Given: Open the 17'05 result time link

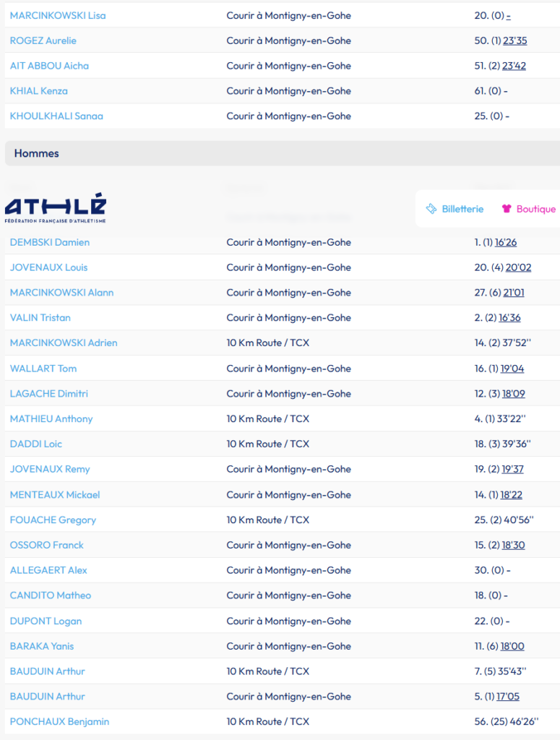Looking at the screenshot, I should [507, 697].
